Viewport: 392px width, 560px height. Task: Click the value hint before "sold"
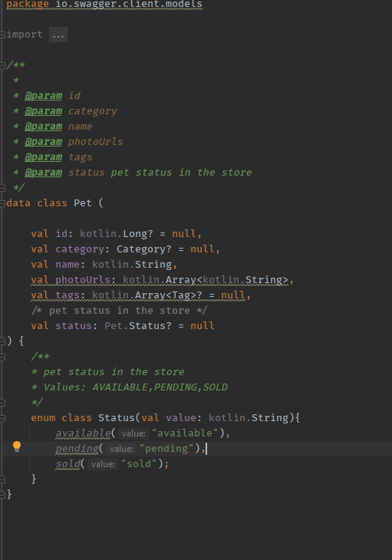pos(103,464)
